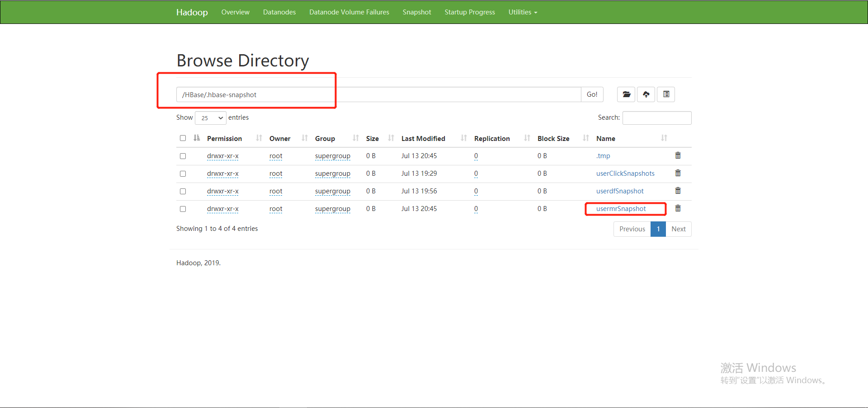Go to the Previous page
The width and height of the screenshot is (868, 408).
point(632,229)
